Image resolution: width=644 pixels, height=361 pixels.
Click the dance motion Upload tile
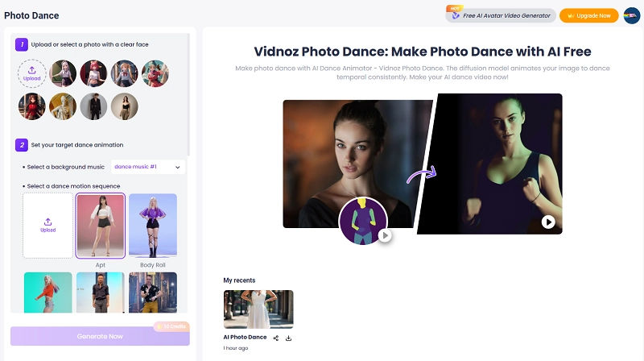48,226
